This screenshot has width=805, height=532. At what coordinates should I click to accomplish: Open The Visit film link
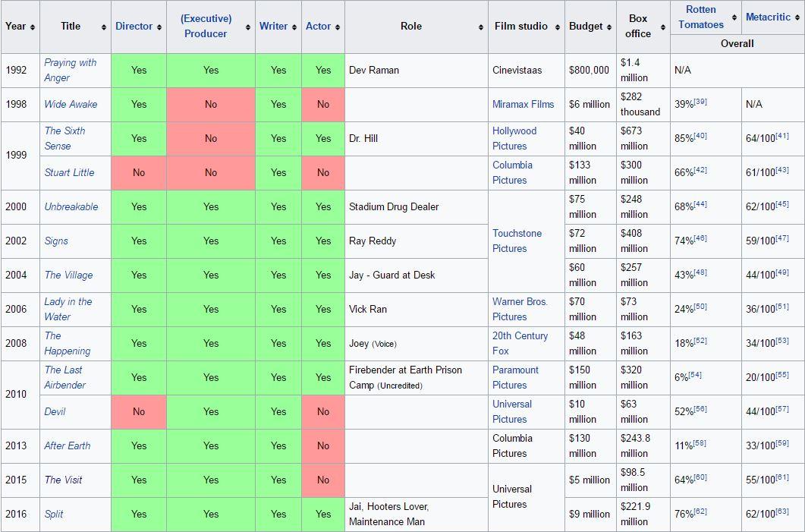coord(63,480)
